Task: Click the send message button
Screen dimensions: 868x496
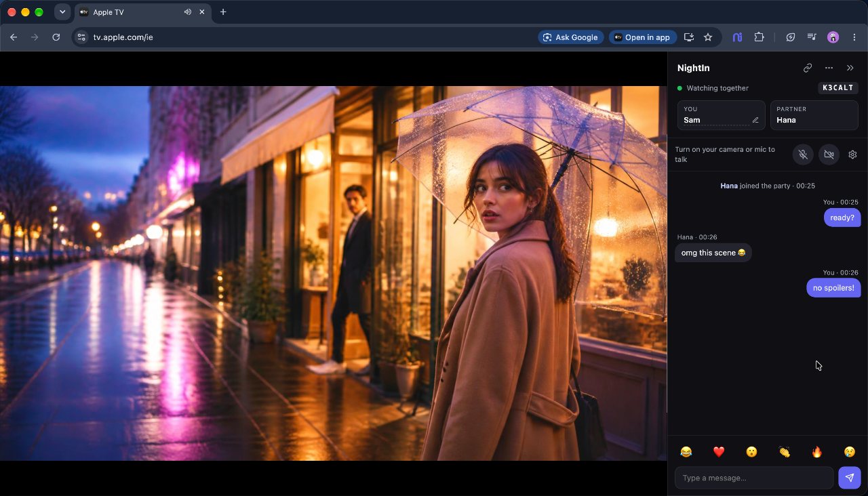Action: click(850, 478)
